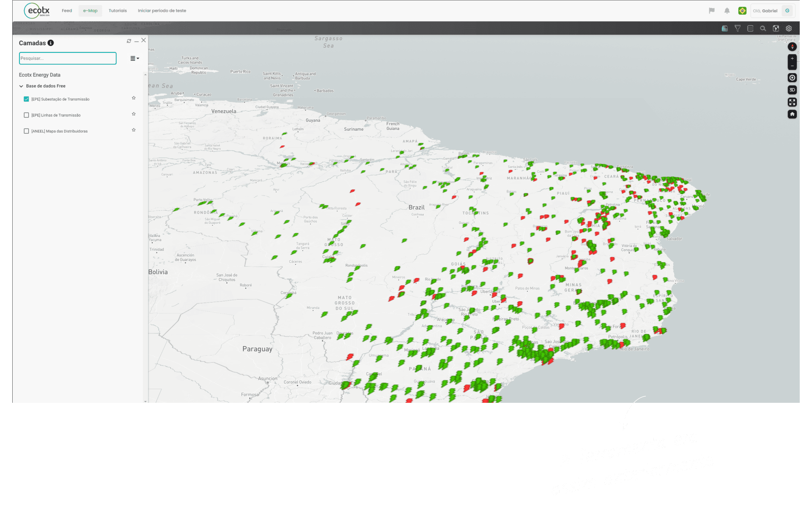Open list options dropdown beside search

pyautogui.click(x=134, y=58)
